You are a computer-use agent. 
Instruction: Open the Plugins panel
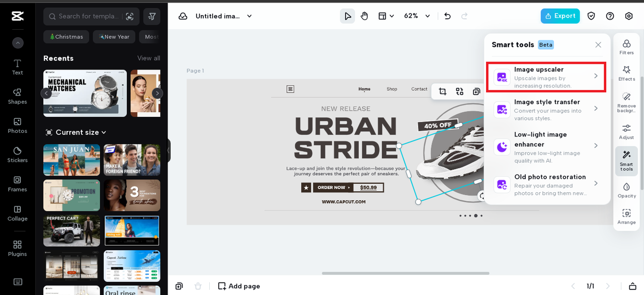[18, 248]
